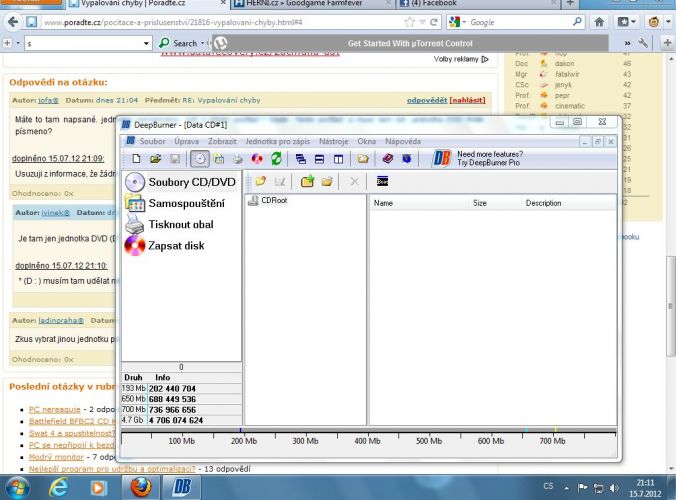
Task: Open the toolbar search field dropdown
Action: click(146, 43)
